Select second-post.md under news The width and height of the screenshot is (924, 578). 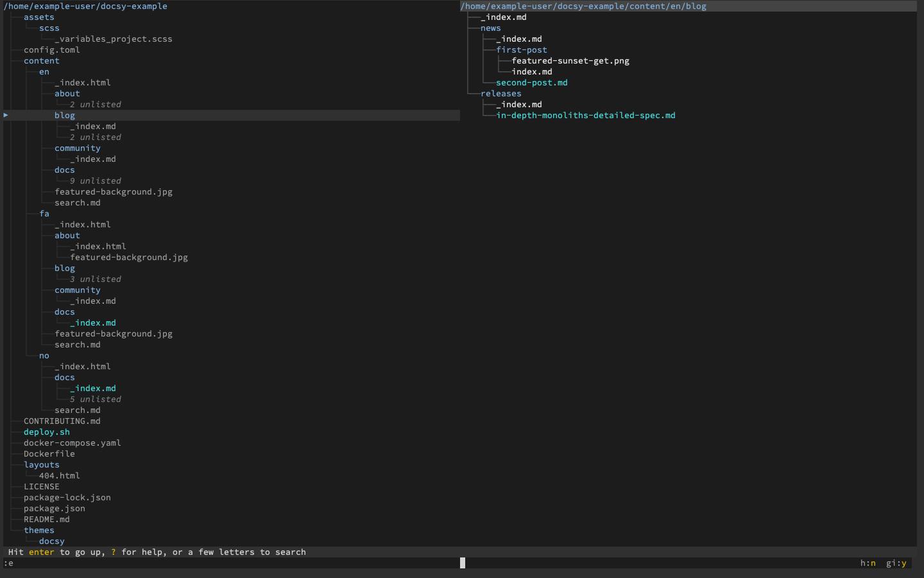point(532,82)
